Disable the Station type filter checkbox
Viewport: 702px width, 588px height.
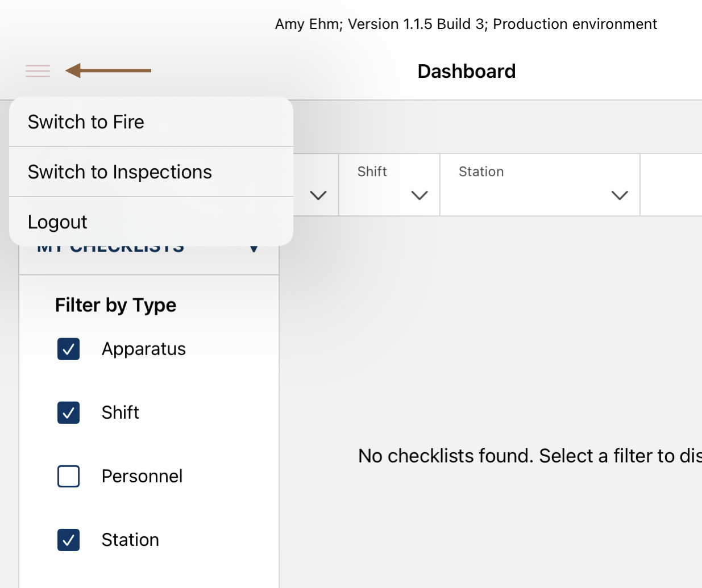tap(69, 540)
